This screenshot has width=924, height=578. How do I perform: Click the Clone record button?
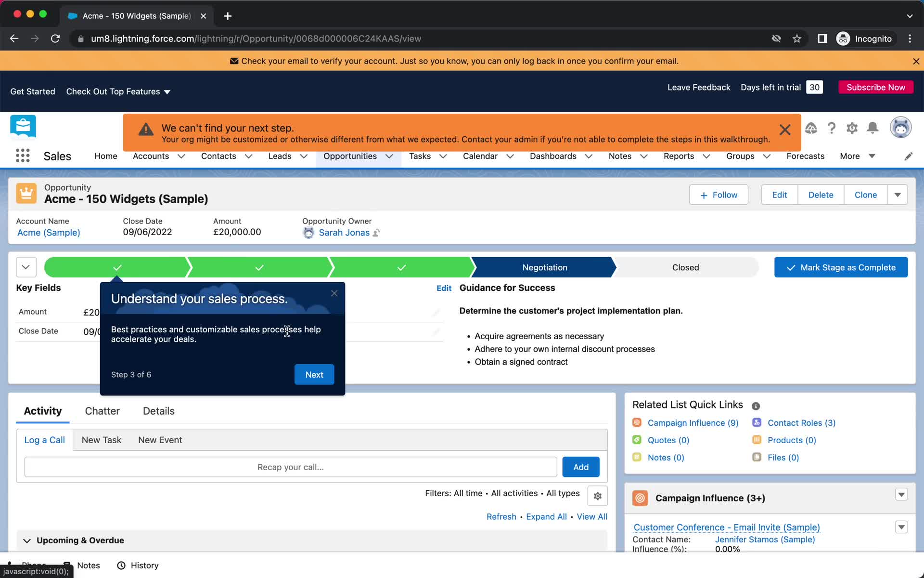[865, 195]
